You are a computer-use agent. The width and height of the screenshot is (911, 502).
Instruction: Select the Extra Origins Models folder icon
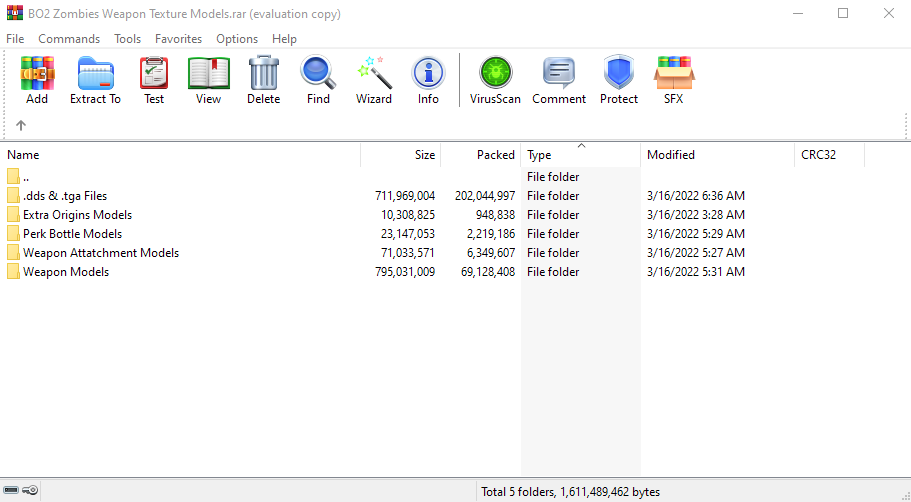(x=13, y=214)
